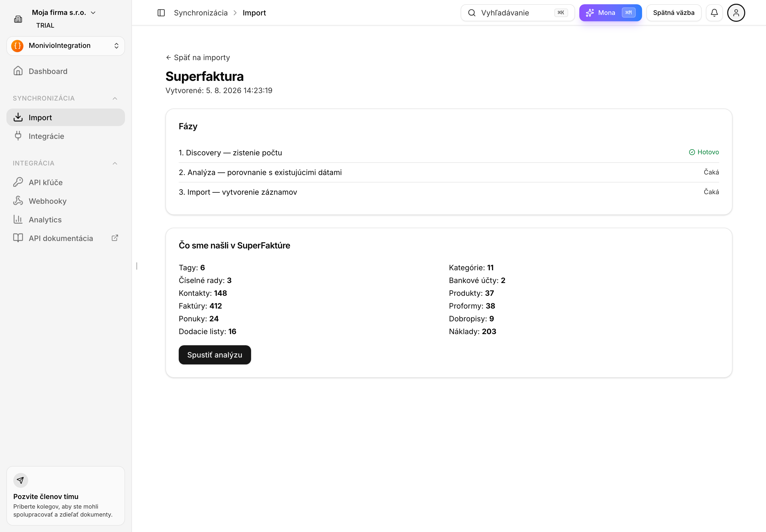Click the Vytvorené date text
This screenshot has width=766, height=532.
(219, 90)
